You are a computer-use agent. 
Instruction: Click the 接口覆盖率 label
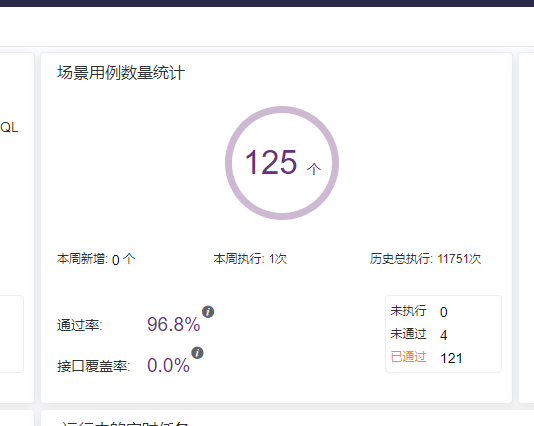[94, 366]
